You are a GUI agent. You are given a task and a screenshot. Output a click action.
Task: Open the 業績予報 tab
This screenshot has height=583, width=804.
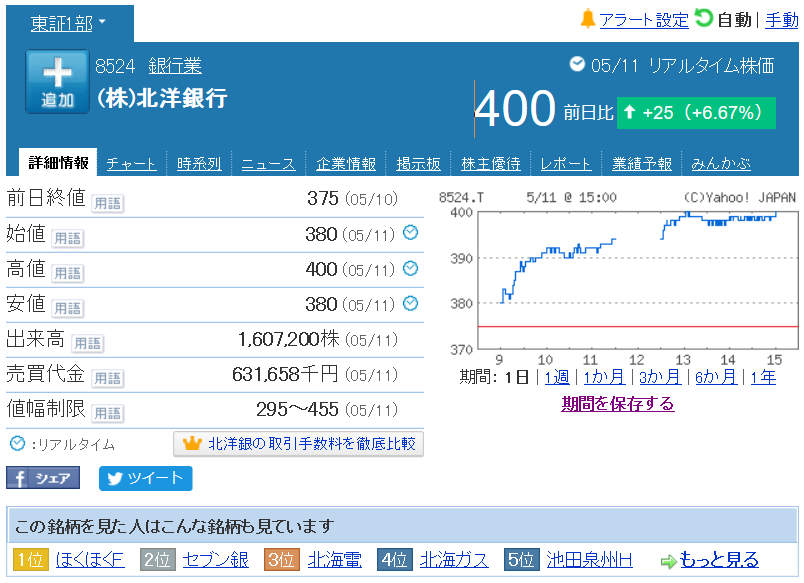641,164
